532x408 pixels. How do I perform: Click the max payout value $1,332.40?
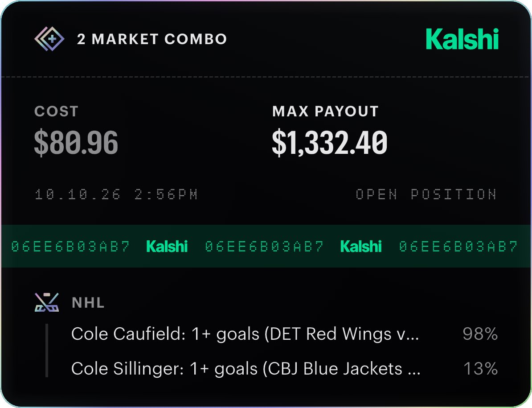[x=329, y=142]
